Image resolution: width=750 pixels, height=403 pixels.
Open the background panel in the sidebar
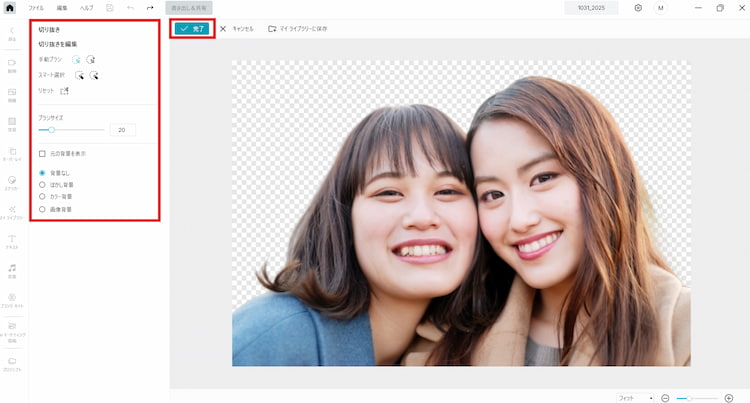pos(12,124)
